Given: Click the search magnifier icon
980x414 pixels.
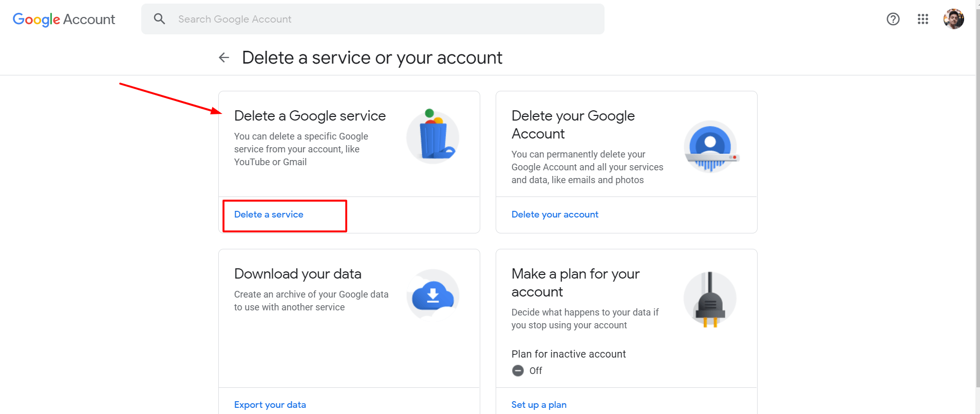Looking at the screenshot, I should [x=160, y=19].
